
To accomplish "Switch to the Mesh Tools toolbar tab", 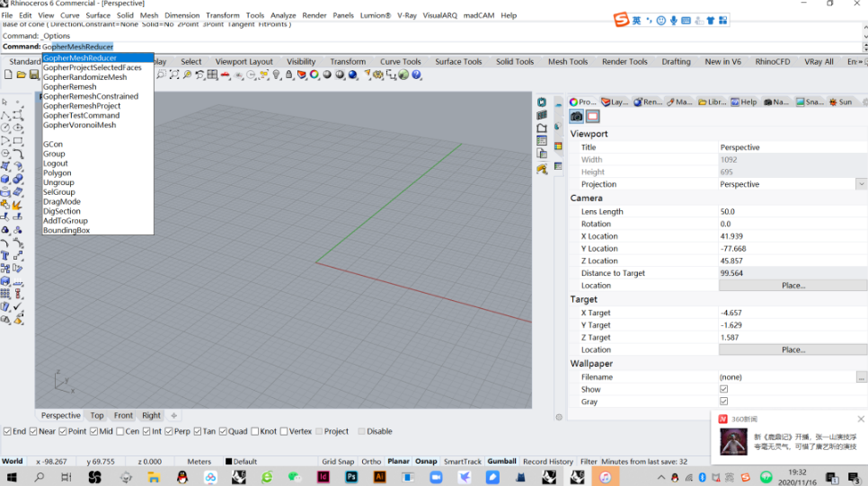I will coord(567,61).
